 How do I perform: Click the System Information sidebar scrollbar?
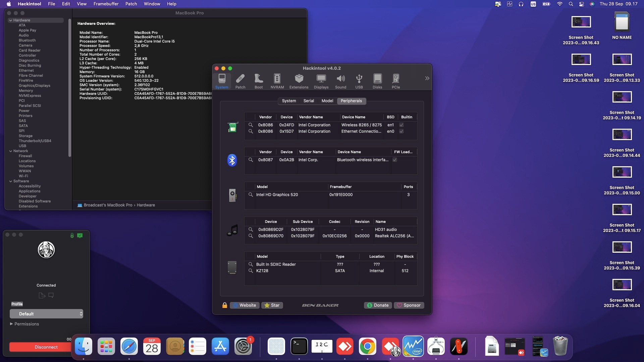[70, 88]
